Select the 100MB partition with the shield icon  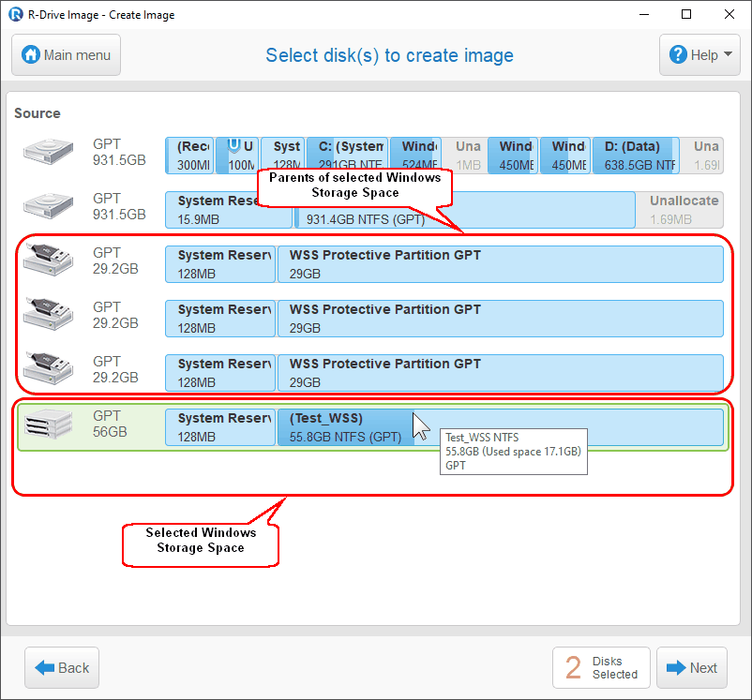coord(237,156)
